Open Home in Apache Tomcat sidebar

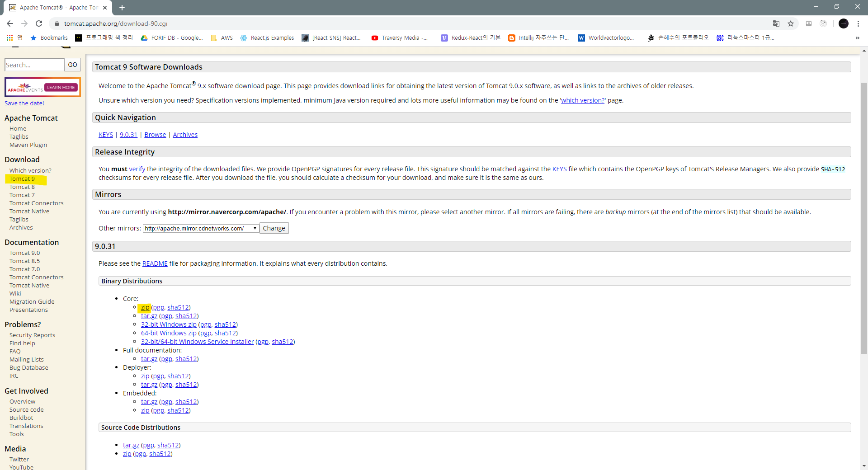(18, 129)
